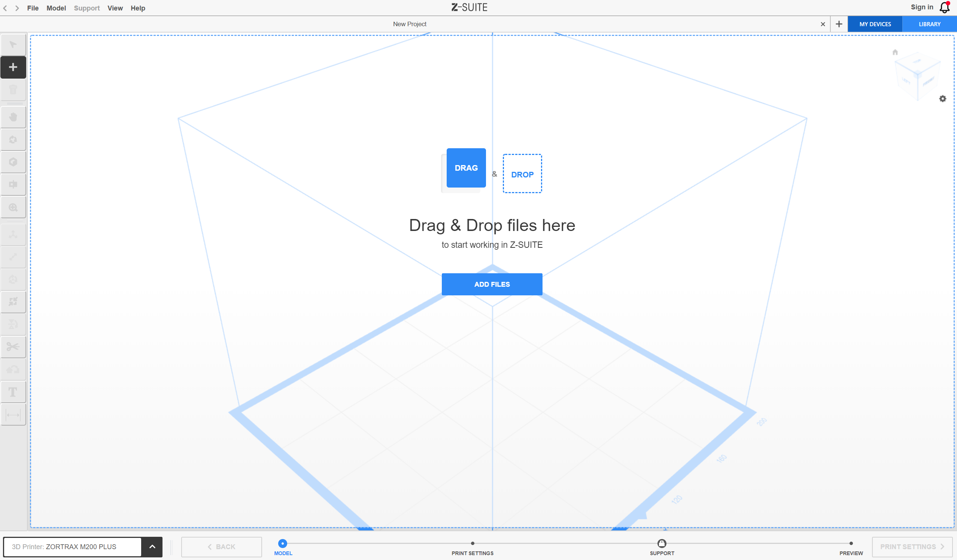Screen dimensions: 957x560
Task: Open the notifications bell
Action: (944, 7)
